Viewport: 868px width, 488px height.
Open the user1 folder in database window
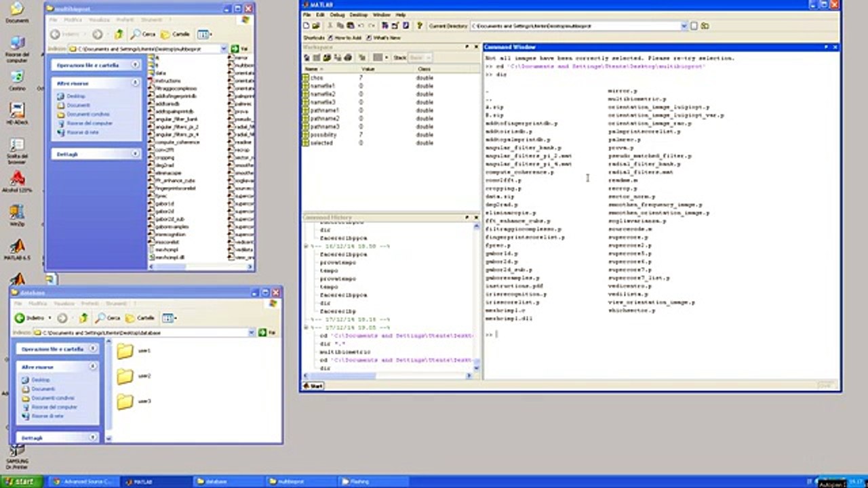(133, 351)
